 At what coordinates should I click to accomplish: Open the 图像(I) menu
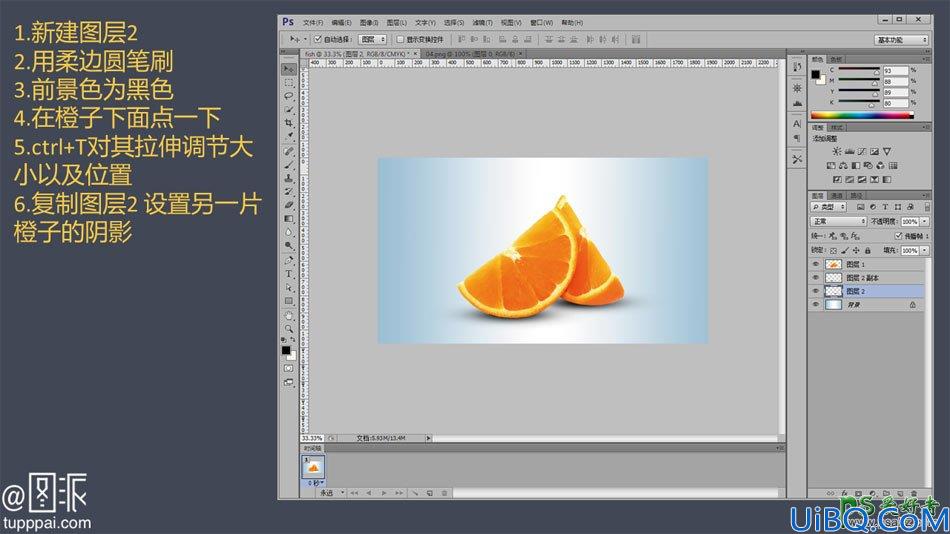368,22
